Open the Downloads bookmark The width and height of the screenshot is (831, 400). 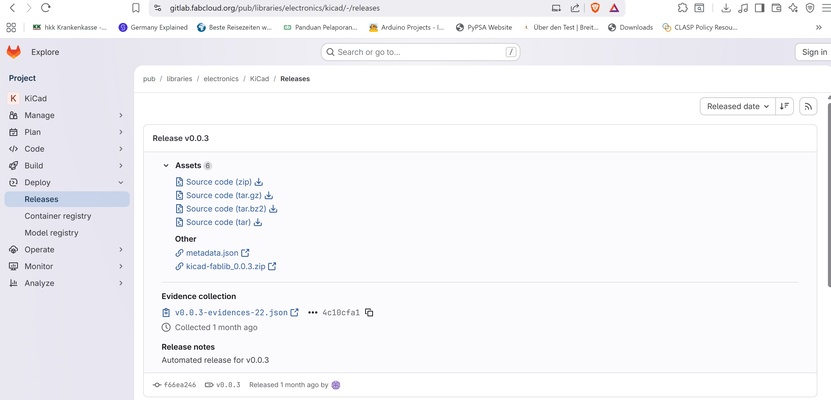(x=631, y=28)
